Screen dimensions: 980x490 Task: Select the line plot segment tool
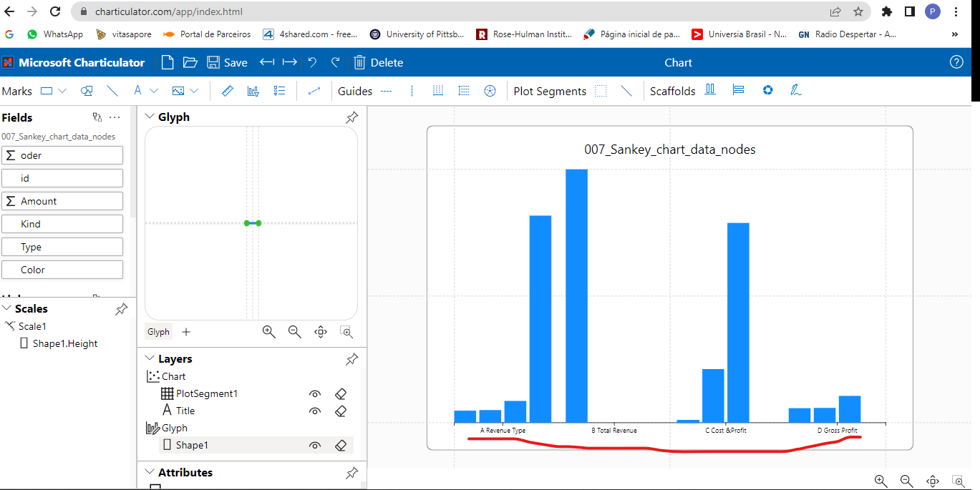point(626,91)
